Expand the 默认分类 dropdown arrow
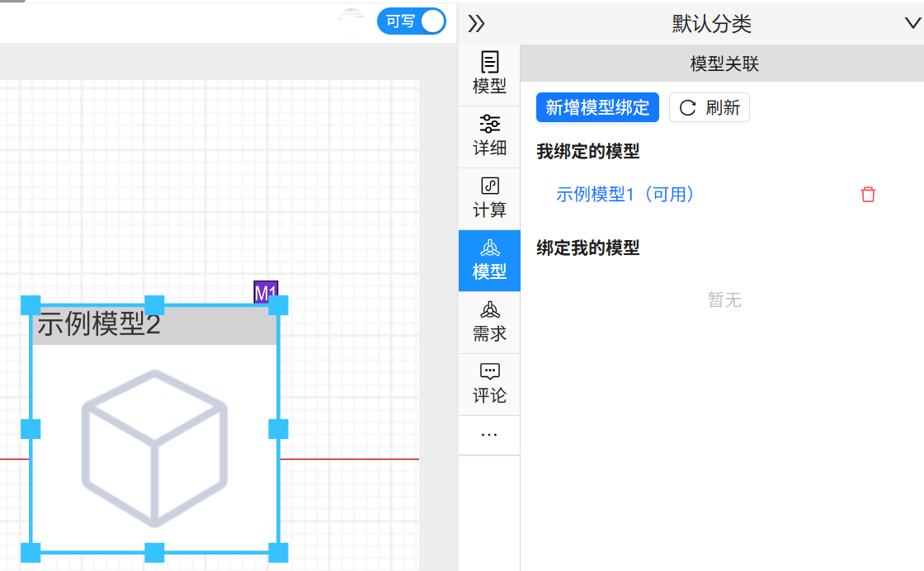 [x=912, y=24]
